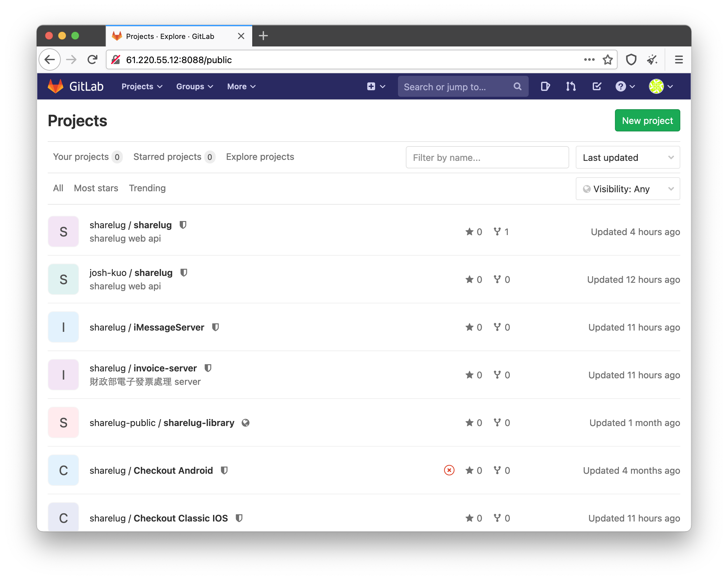Click C avatar of Checkout Android project
Screen dimensions: 728x580
[x=63, y=470]
